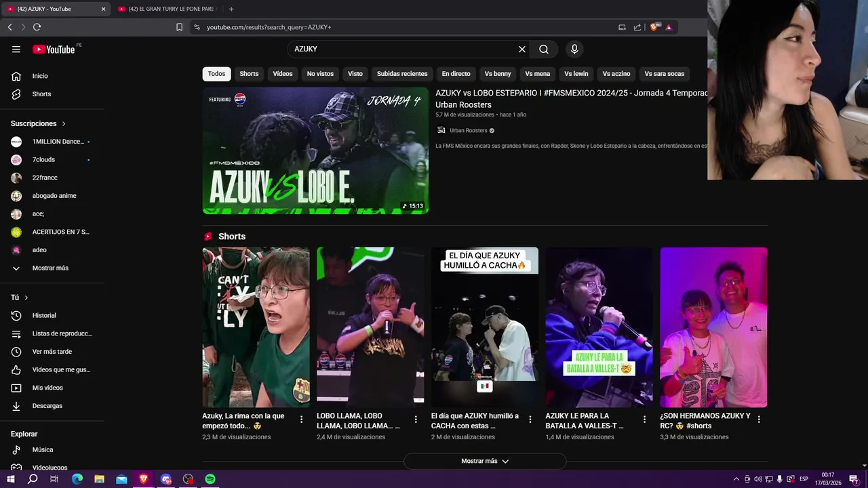Select the Vs sara socas chip
Image resolution: width=868 pixels, height=488 pixels.
(665, 74)
